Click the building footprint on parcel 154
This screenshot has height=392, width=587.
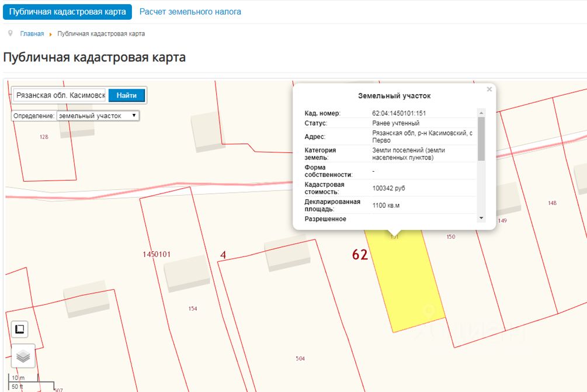point(186,273)
